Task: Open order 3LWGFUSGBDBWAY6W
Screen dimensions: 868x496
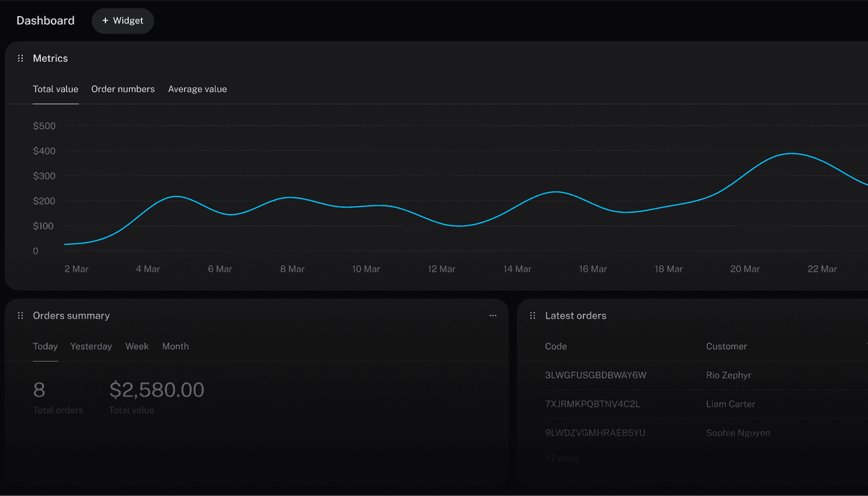Action: [x=595, y=375]
